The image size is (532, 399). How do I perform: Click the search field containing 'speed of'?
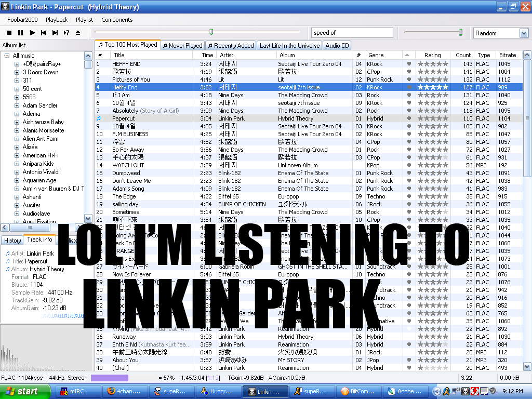coord(352,33)
